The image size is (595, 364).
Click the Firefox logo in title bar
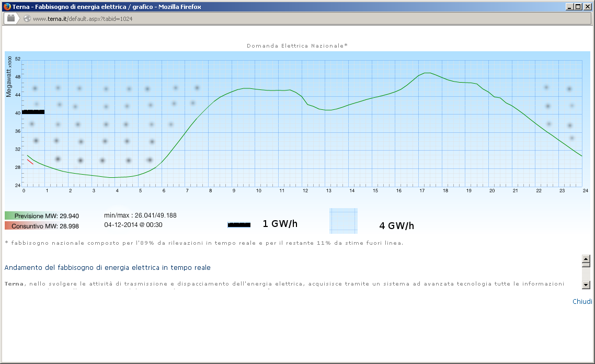click(x=6, y=6)
